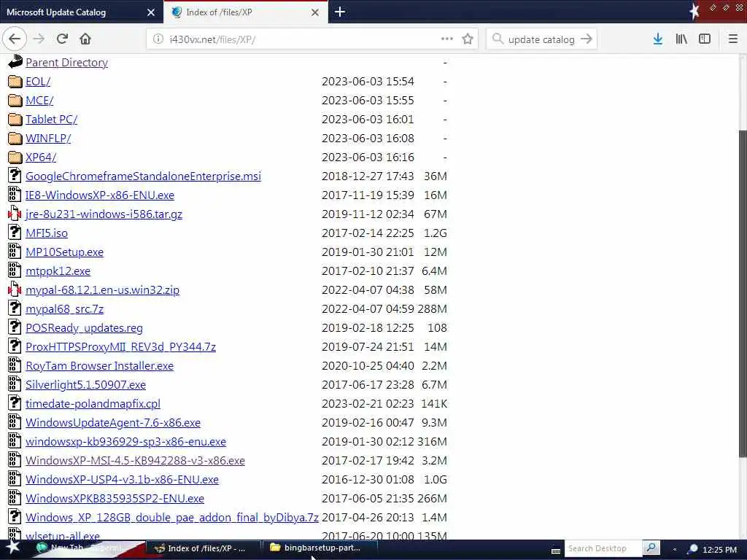The height and width of the screenshot is (560, 747).
Task: Download Windows_XP_128GB_double_pae_addon 7z file
Action: (x=172, y=518)
